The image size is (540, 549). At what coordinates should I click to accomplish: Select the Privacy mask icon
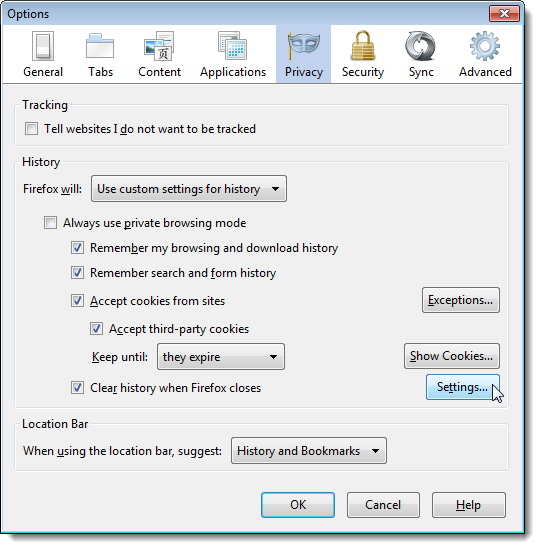tap(303, 44)
